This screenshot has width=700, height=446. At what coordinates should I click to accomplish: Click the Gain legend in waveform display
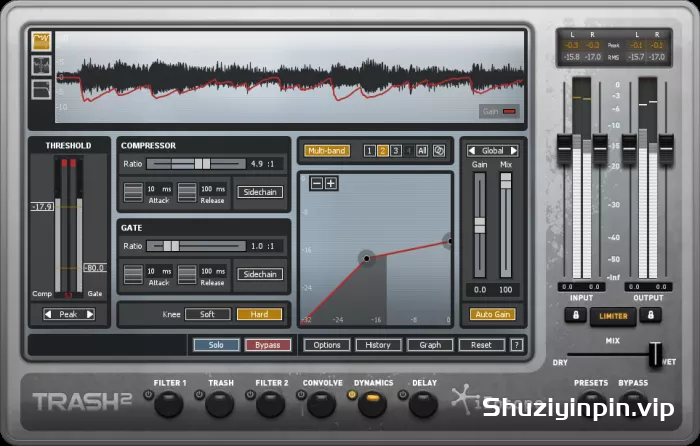tap(499, 111)
